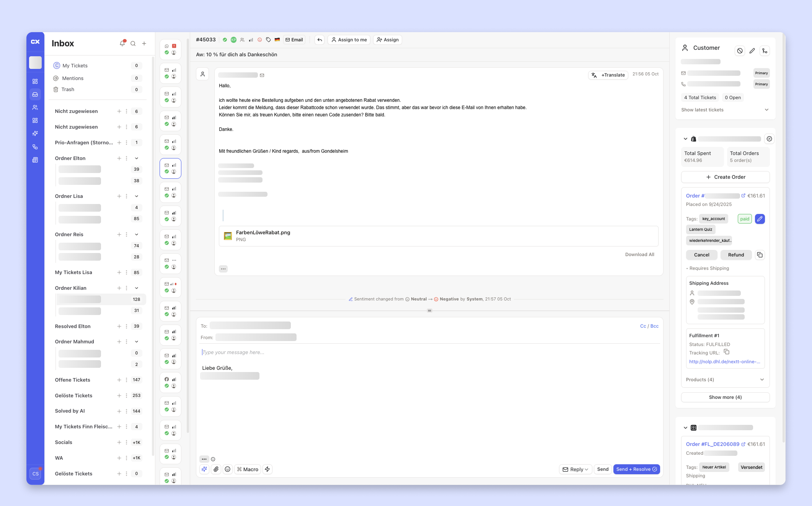
Task: Edit order tags pencil button
Action: [x=760, y=219]
